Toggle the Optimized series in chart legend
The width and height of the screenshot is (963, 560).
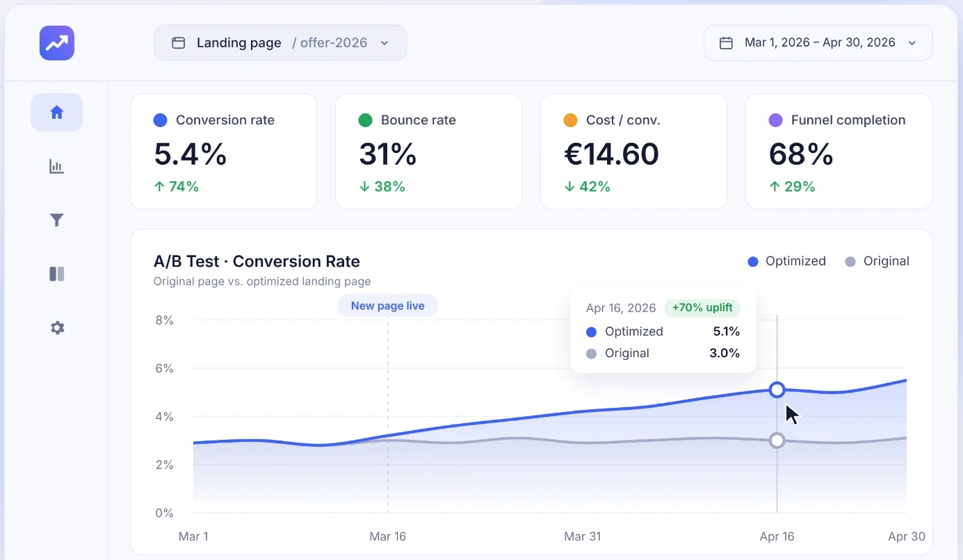click(x=787, y=261)
